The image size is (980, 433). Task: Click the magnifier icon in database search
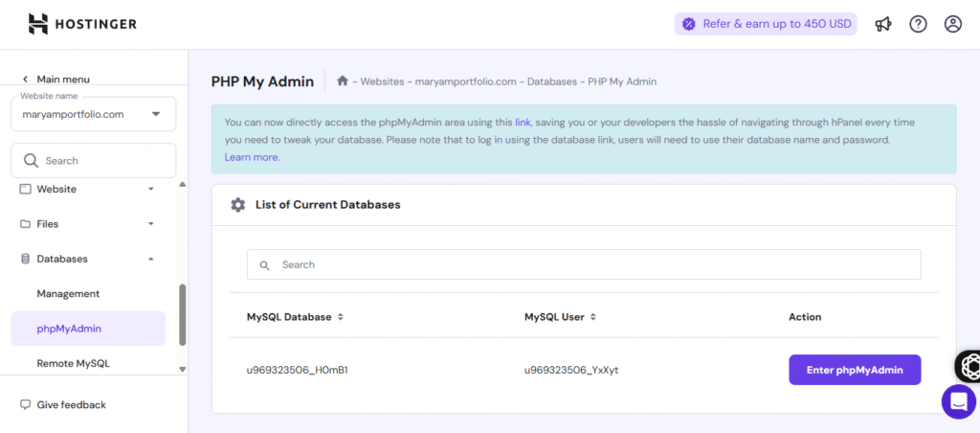coord(264,265)
